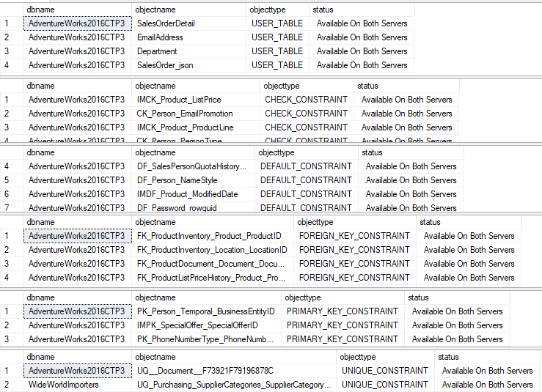Select the dbname cell in the IMCK_Product_ProductLine row
The height and width of the screenshot is (392, 542).
[x=78, y=127]
